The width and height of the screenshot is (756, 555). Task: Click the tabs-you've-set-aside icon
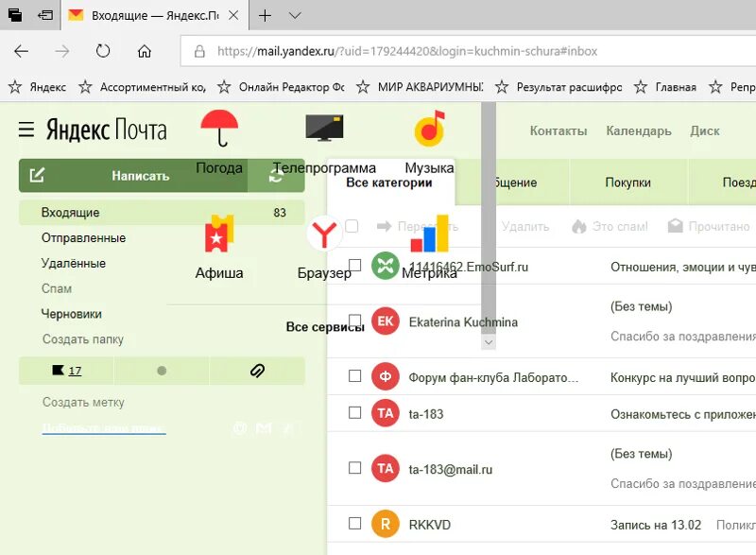[x=15, y=15]
